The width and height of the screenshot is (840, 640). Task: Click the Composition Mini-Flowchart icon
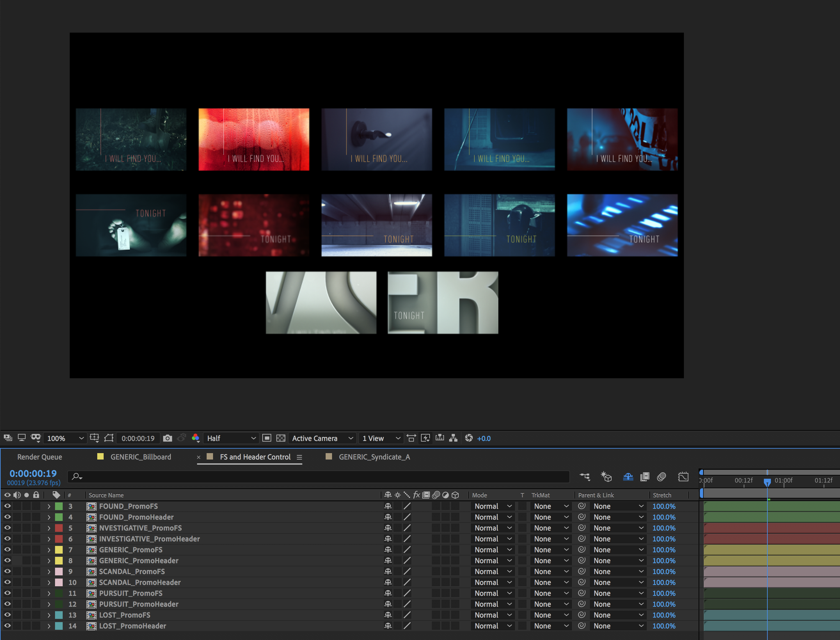[585, 476]
